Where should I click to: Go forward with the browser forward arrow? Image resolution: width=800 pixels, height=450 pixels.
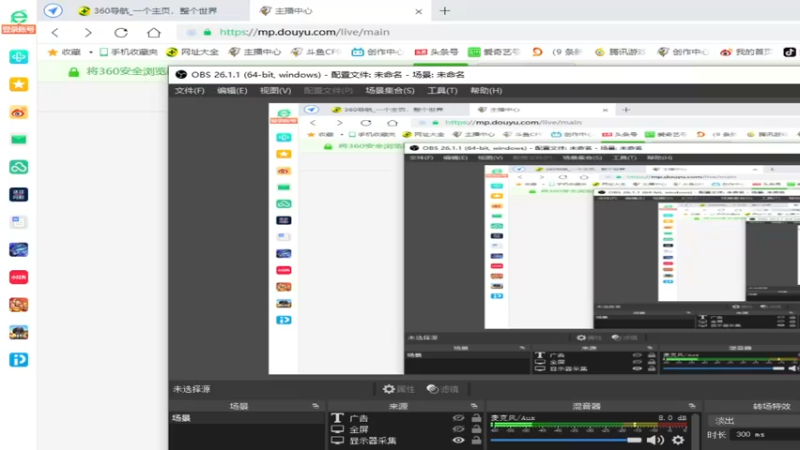[88, 33]
